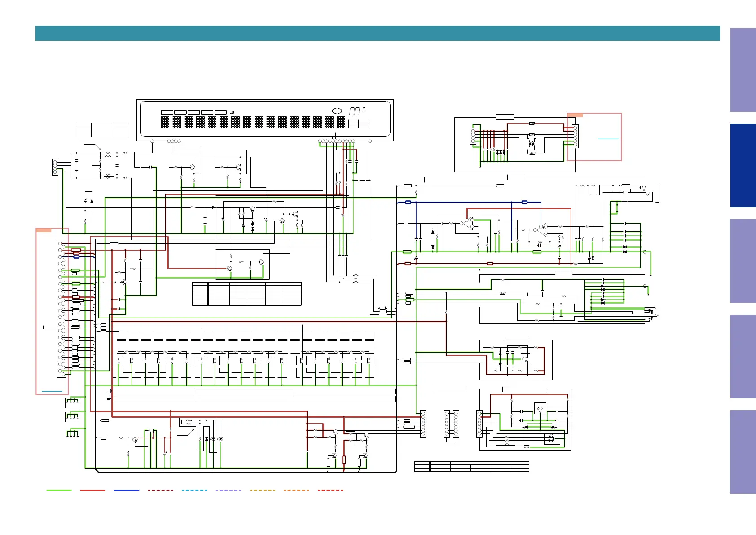
Task: Open the topmost light-purple side tab
Action: [743, 70]
